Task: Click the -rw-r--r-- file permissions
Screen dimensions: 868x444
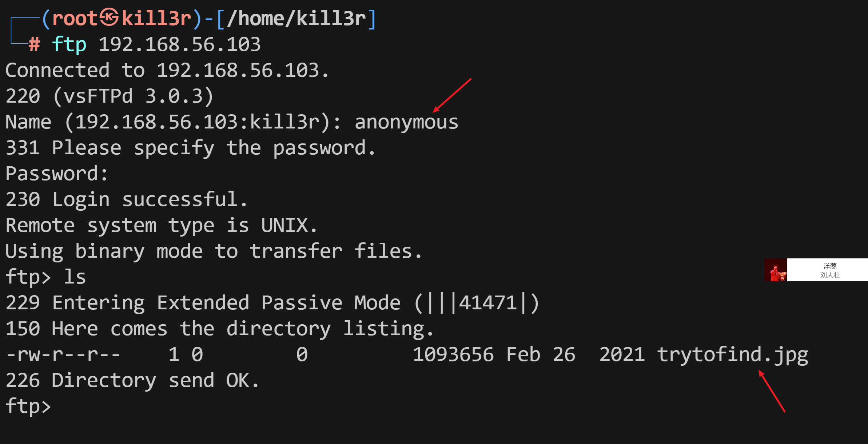Action: [x=63, y=354]
